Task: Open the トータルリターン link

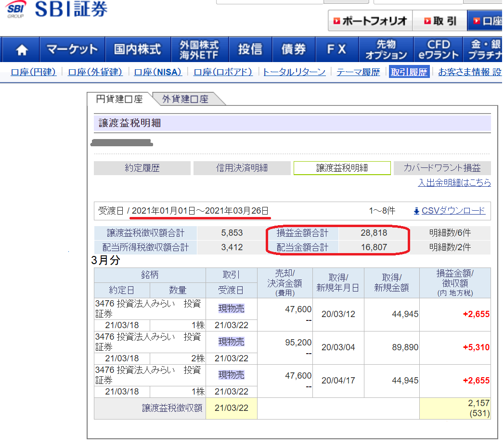Action: click(294, 72)
